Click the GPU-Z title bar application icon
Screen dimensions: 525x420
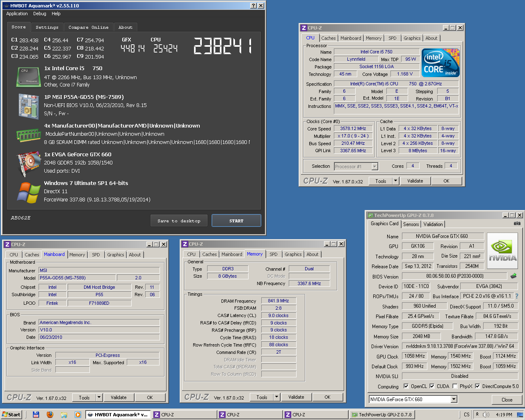point(370,215)
